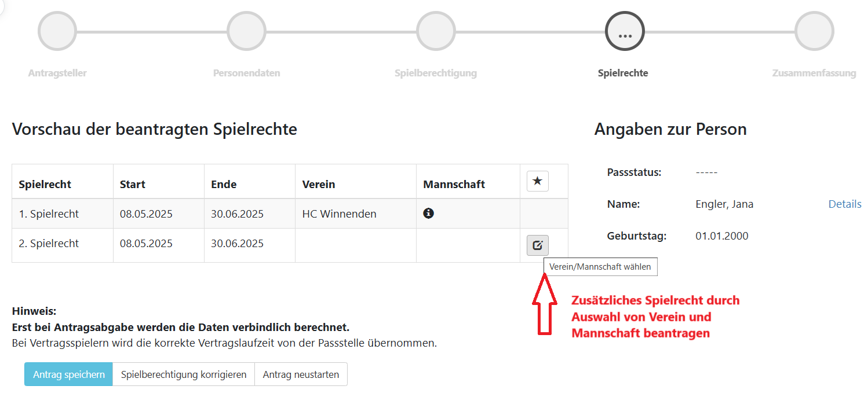Go to the Zusammenfassung step label

click(x=814, y=73)
